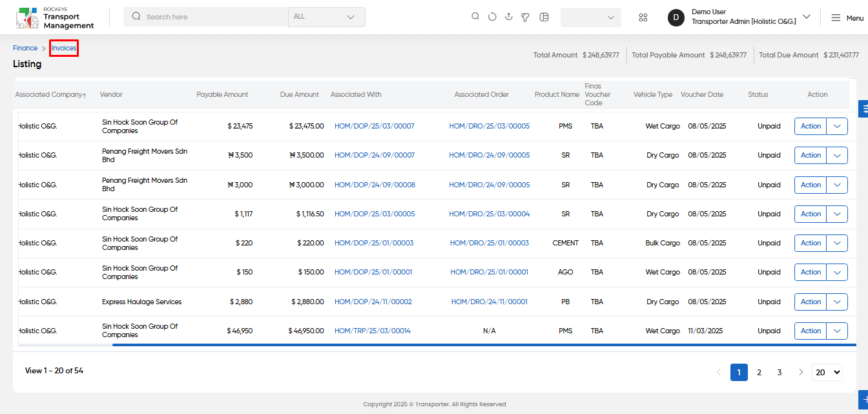
Task: Click the D user avatar
Action: tap(676, 17)
